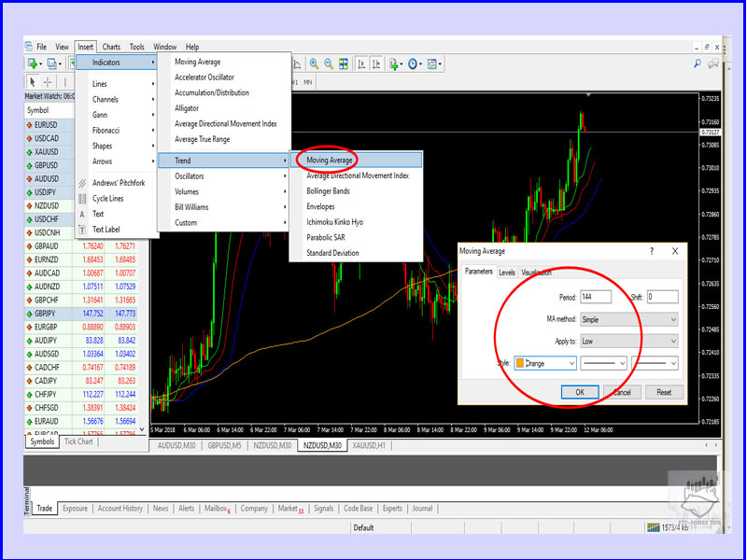
Task: Open the Orange style color dropdown
Action: click(x=545, y=363)
